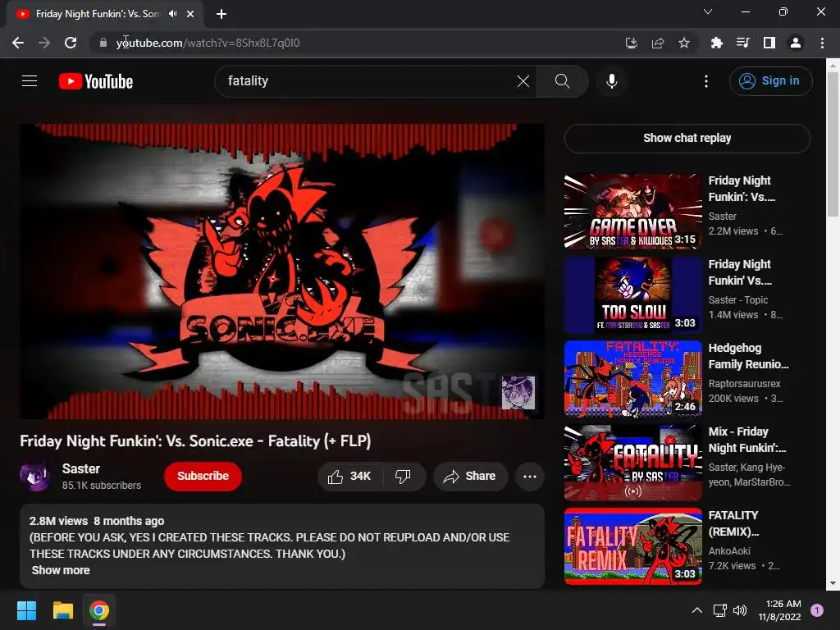Image resolution: width=840 pixels, height=630 pixels.
Task: Click the address bar URL
Action: tap(208, 43)
